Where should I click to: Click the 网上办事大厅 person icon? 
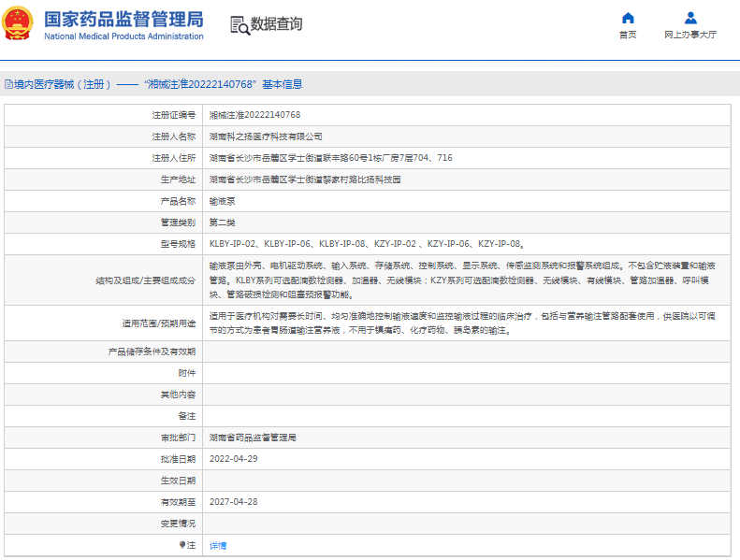[690, 18]
